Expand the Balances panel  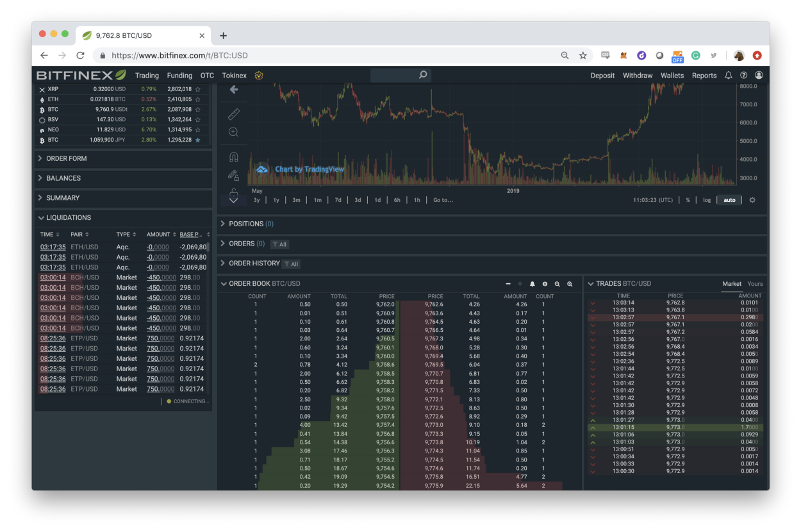click(x=63, y=178)
